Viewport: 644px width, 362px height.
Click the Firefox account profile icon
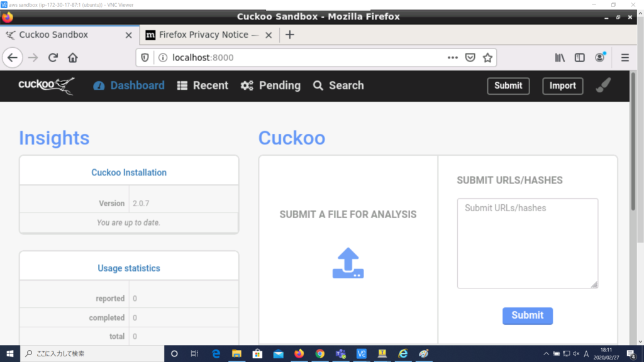coord(599,57)
